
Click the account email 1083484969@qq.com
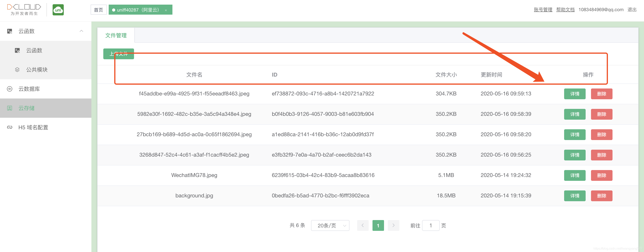(601, 9)
